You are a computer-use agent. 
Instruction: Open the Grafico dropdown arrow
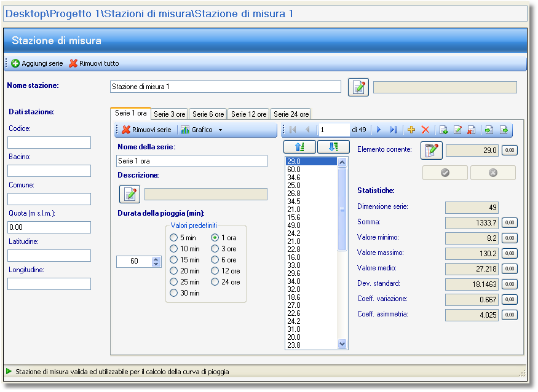[220, 130]
